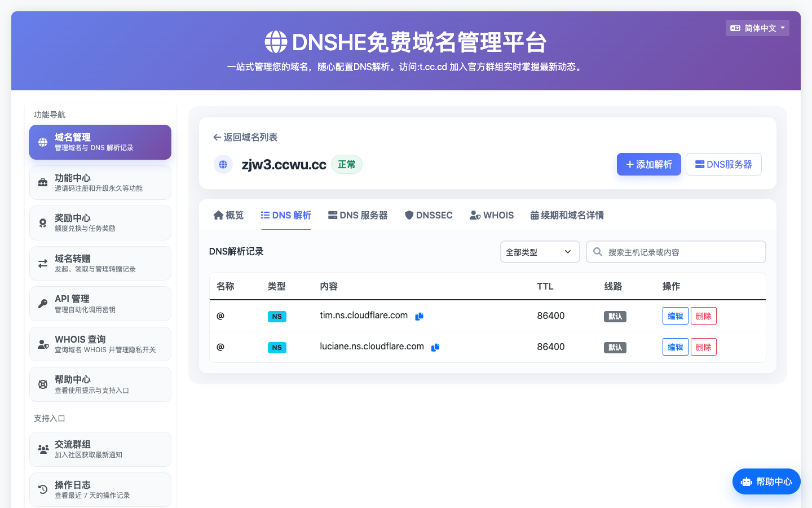Click the history clock icon for 操作日志

click(43, 489)
